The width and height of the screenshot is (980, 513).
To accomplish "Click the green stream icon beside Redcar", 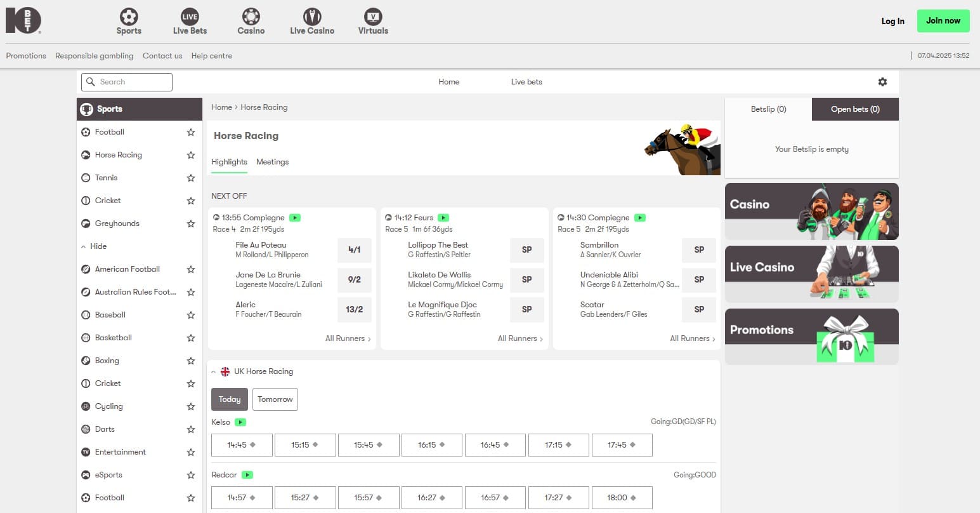I will pos(247,475).
